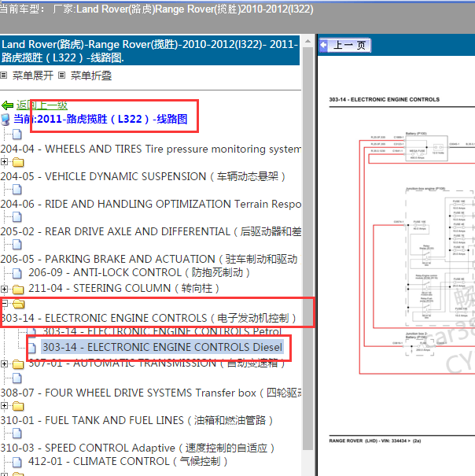Open 204-04 WHEELS AND TIRES entry

click(x=151, y=149)
